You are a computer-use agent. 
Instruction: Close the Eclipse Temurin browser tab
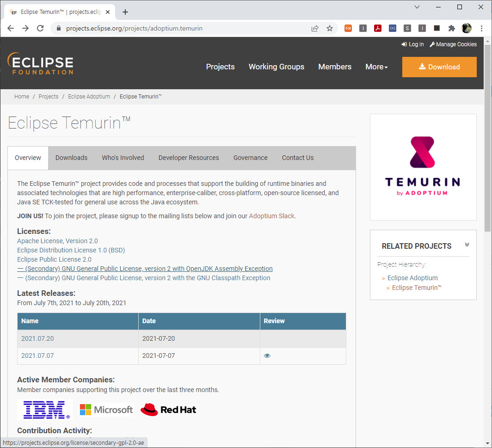point(108,12)
